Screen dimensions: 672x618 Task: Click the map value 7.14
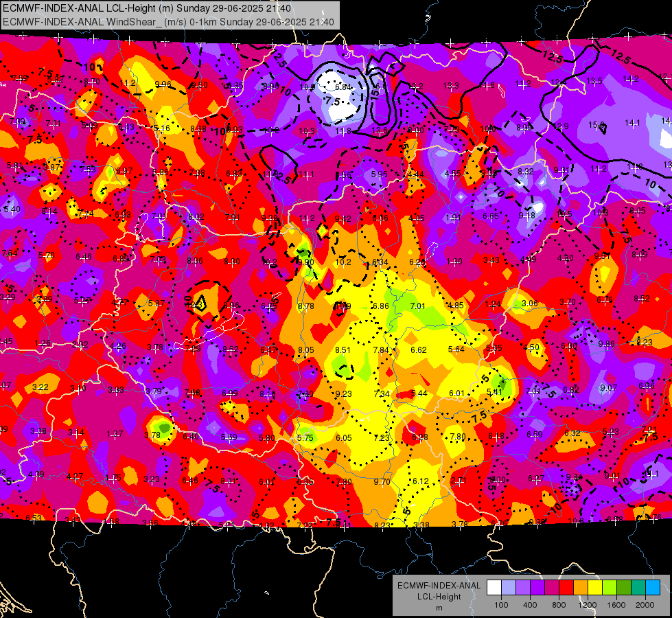coord(86,214)
